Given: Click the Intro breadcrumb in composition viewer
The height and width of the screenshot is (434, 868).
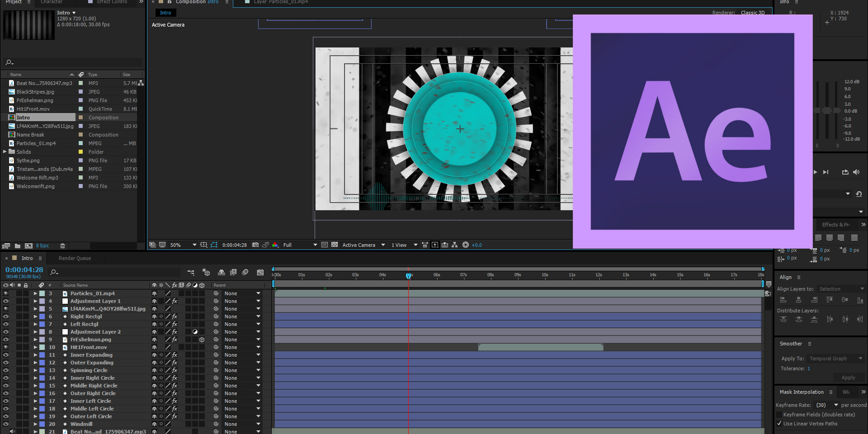Looking at the screenshot, I should tap(165, 13).
